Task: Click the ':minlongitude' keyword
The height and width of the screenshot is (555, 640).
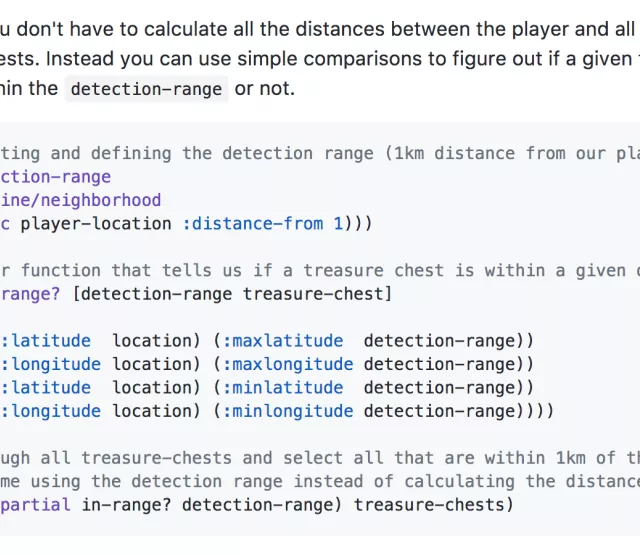Action: [290, 410]
